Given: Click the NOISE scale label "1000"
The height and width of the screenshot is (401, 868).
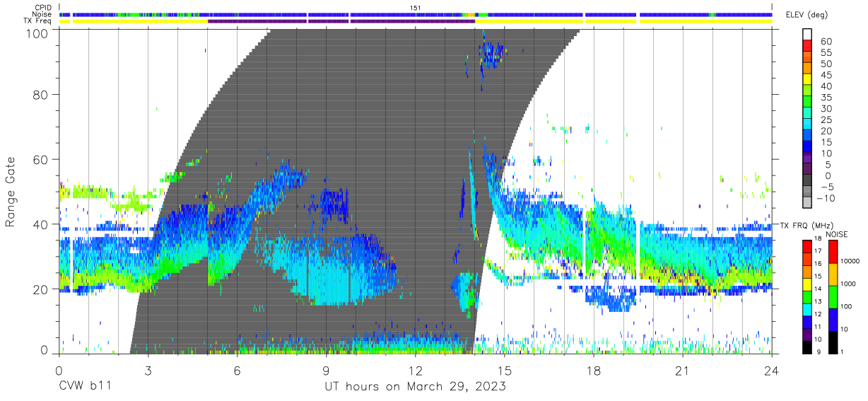Looking at the screenshot, I should [x=847, y=284].
